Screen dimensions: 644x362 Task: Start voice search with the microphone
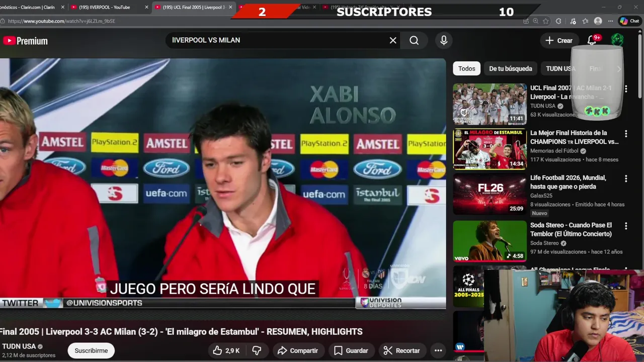click(444, 40)
